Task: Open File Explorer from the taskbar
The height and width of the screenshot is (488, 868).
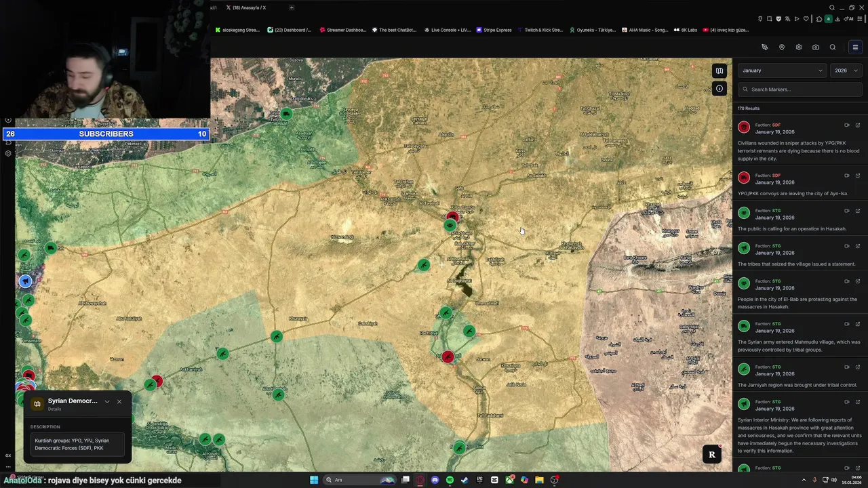Action: (539, 480)
